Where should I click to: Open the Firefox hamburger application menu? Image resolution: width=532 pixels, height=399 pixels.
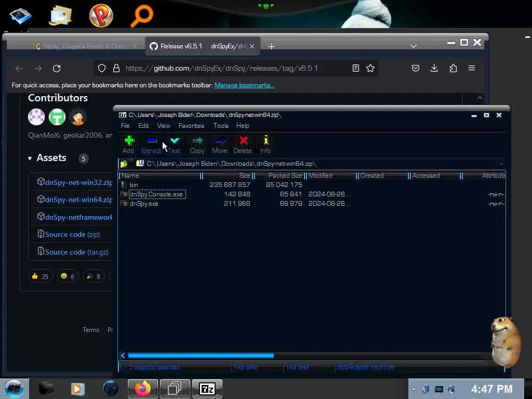pos(472,68)
